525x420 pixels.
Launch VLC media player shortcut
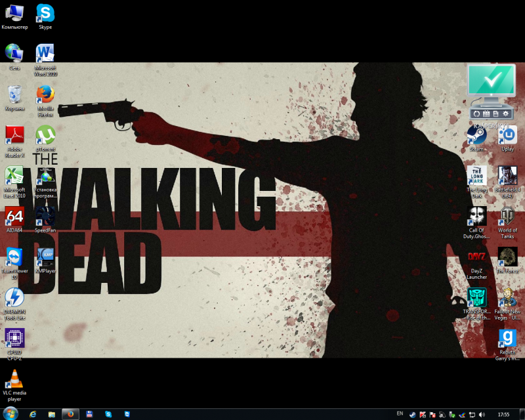coord(14,385)
